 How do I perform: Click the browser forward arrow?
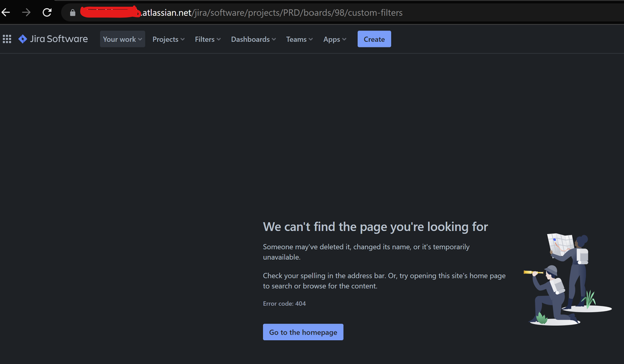(x=26, y=12)
